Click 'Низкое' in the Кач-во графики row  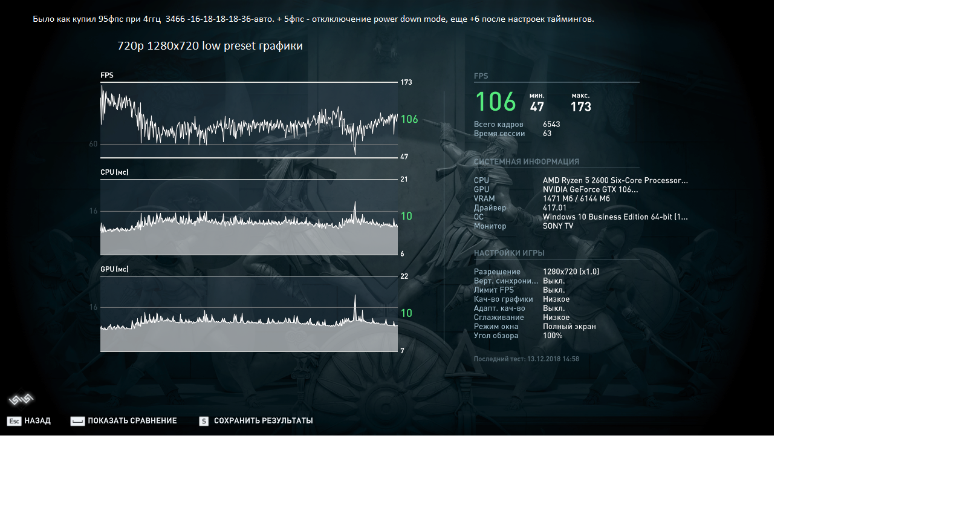(556, 299)
